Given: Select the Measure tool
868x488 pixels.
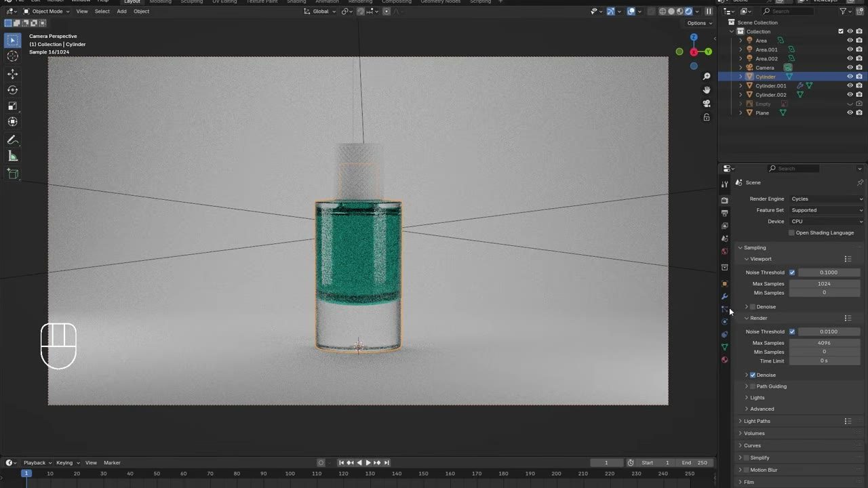Looking at the screenshot, I should [x=12, y=157].
